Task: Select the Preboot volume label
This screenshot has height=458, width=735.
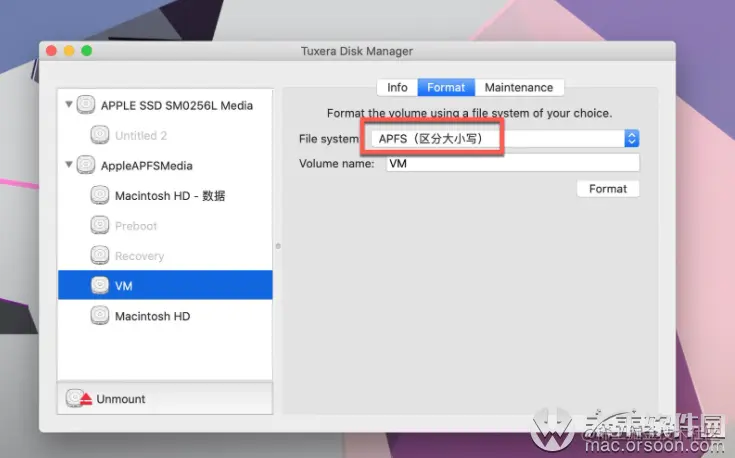Action: point(136,226)
